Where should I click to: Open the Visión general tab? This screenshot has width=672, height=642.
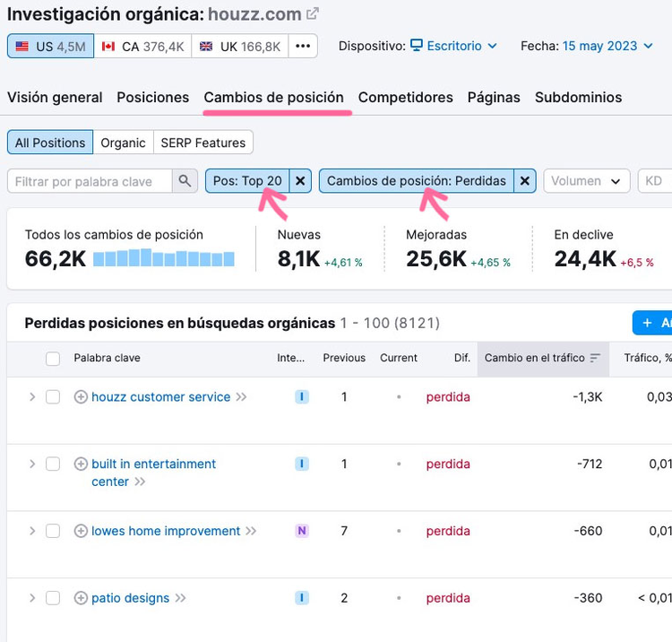click(55, 98)
